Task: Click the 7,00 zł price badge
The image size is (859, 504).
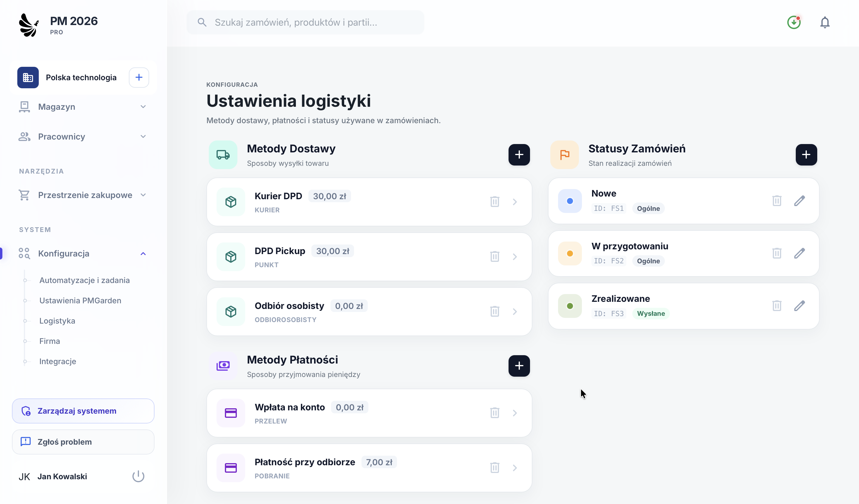Action: coord(379,463)
